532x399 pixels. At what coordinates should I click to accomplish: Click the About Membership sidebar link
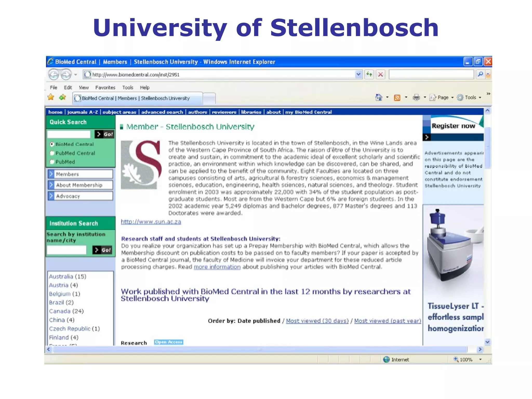pos(81,185)
